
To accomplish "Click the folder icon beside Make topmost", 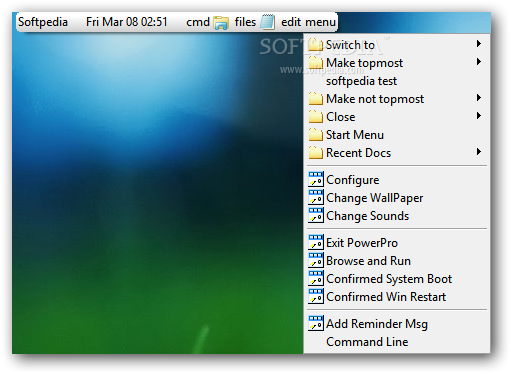I will pyautogui.click(x=316, y=63).
